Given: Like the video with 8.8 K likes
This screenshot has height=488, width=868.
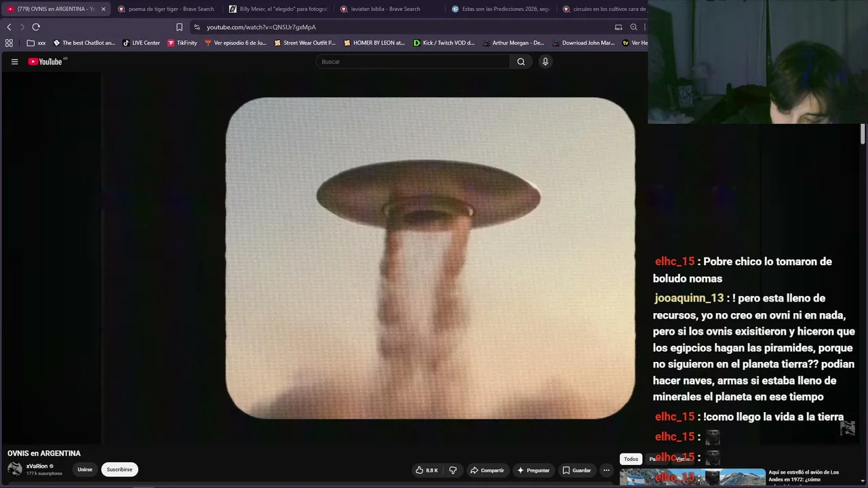Looking at the screenshot, I should (427, 470).
